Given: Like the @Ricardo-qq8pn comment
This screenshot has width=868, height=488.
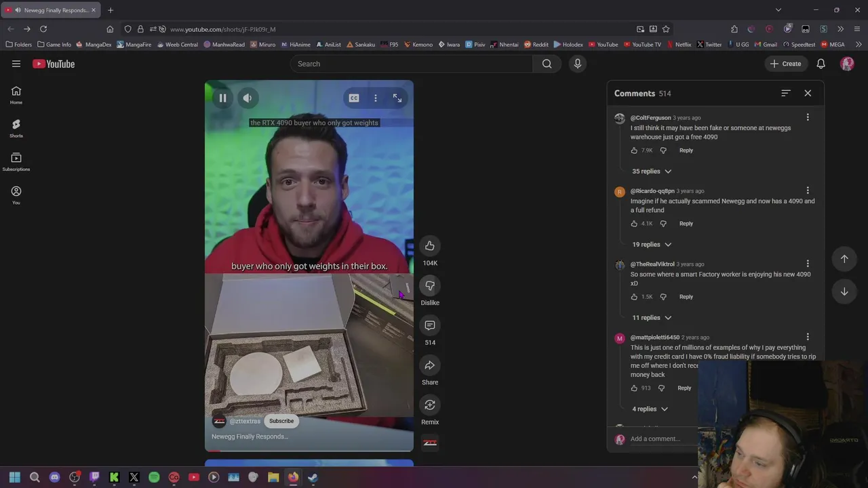Looking at the screenshot, I should click(x=634, y=224).
